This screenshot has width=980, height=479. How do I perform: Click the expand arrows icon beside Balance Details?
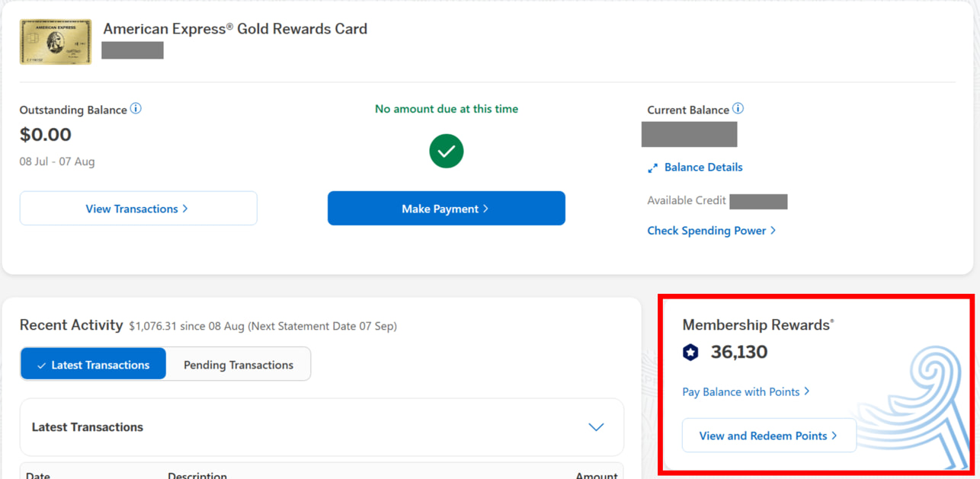coord(652,168)
